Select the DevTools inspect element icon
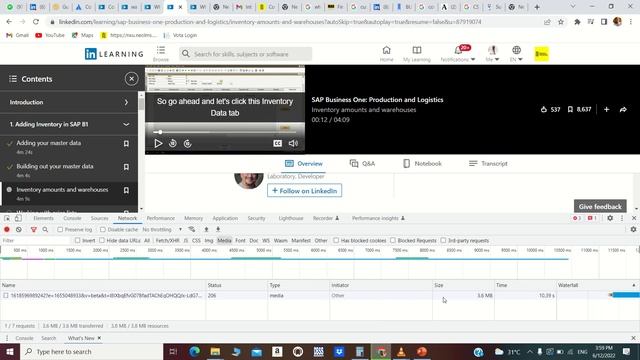The image size is (640, 360). coord(7,218)
